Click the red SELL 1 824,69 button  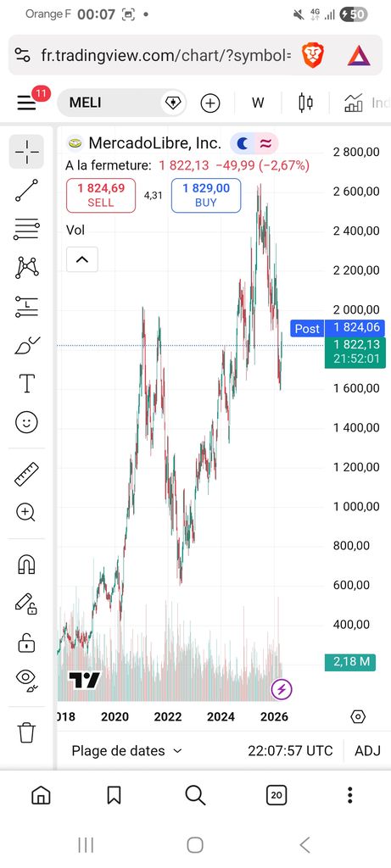pyautogui.click(x=101, y=196)
